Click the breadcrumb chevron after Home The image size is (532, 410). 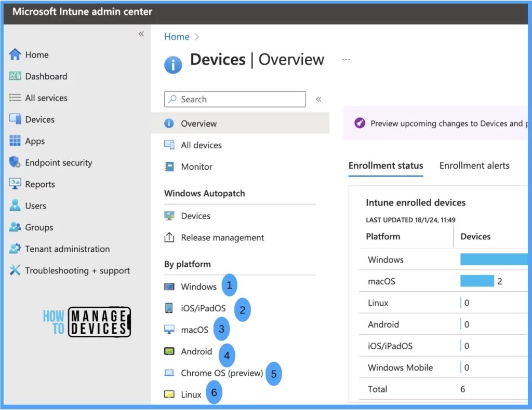tap(197, 37)
